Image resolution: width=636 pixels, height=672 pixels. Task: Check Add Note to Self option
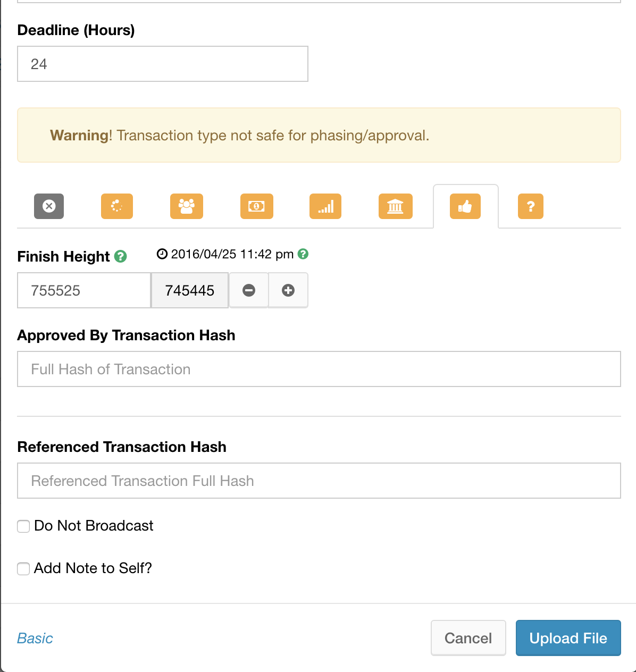(23, 569)
